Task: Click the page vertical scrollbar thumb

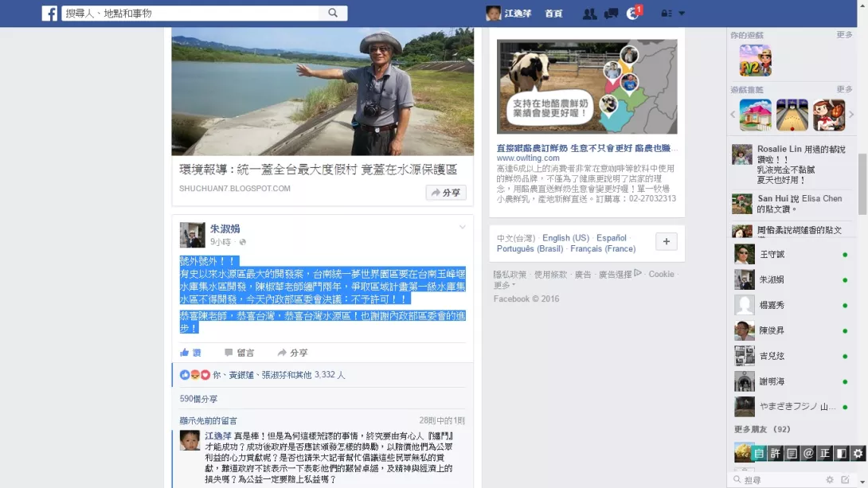Action: [862, 184]
